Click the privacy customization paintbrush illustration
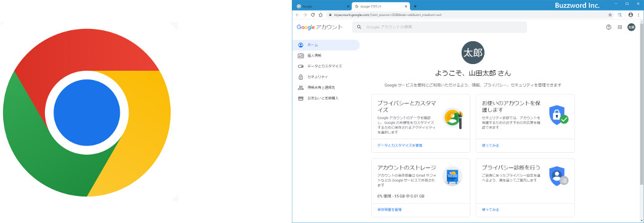 point(453,118)
